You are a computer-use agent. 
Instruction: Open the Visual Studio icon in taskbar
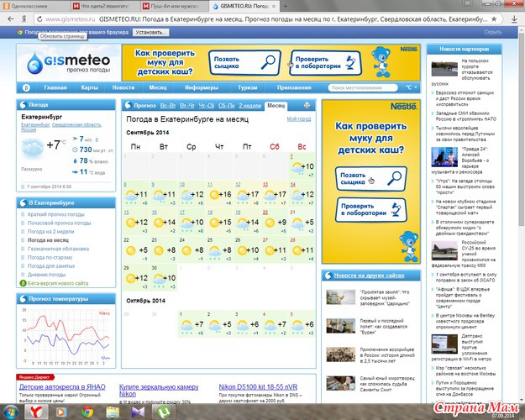138,412
